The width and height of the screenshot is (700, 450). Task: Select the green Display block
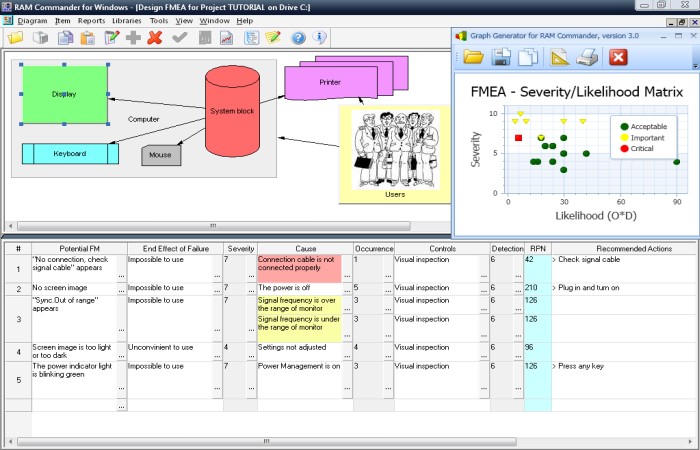click(65, 94)
